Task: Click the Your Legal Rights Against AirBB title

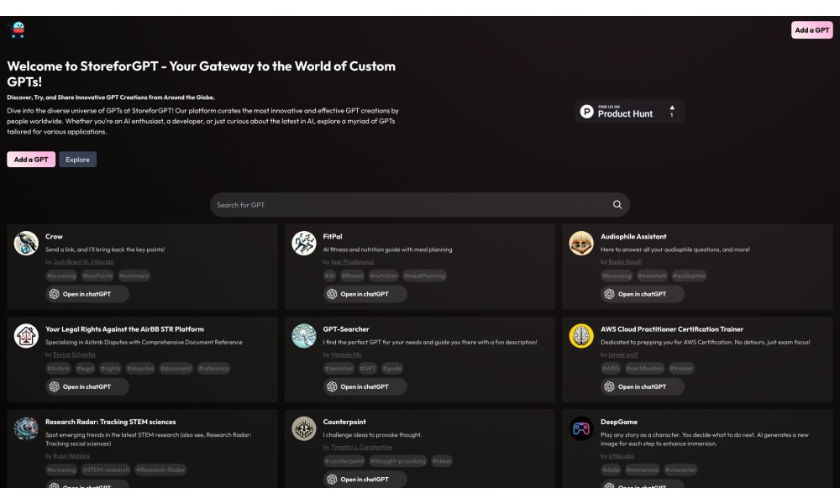Action: tap(124, 329)
